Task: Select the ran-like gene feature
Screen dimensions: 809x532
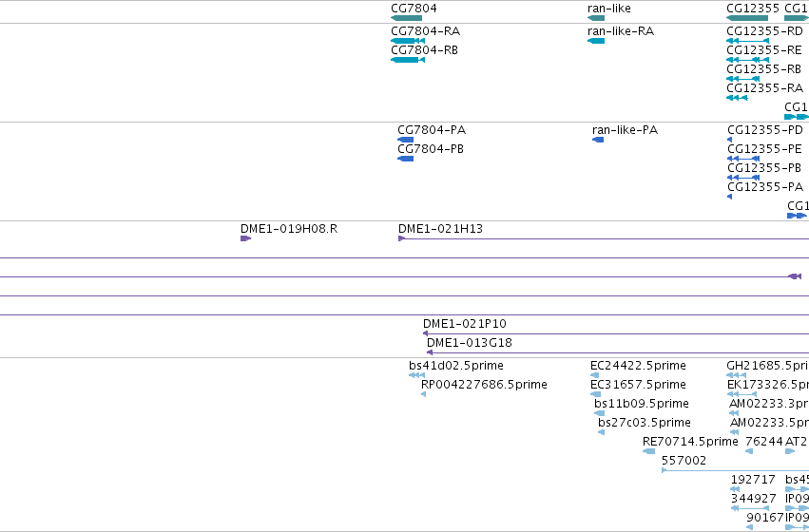Action: 596,18
